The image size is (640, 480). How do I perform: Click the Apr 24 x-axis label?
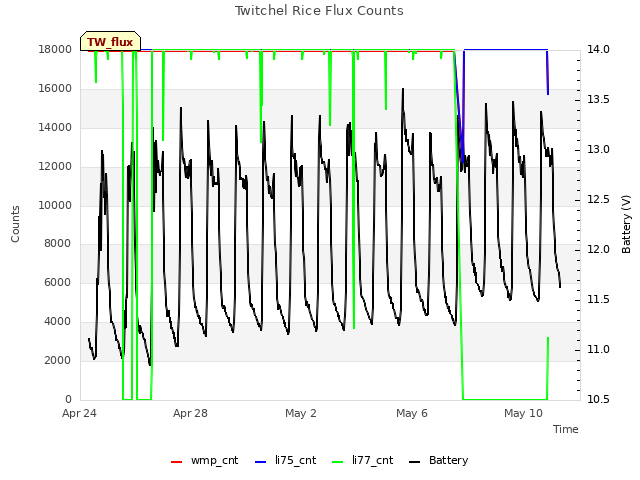(79, 413)
